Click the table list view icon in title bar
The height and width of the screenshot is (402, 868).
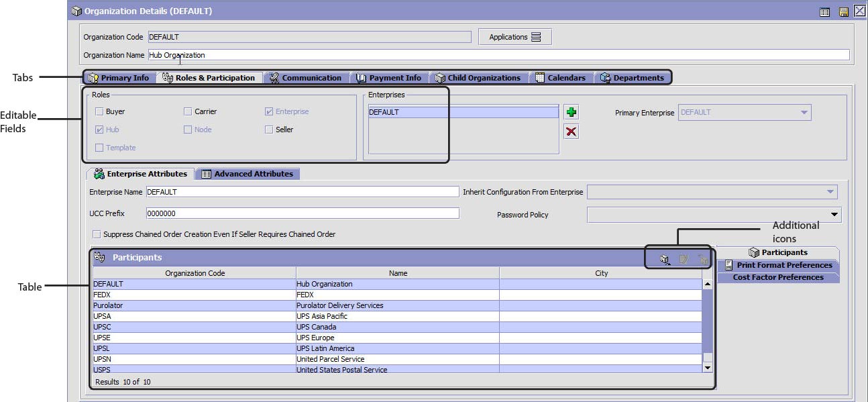point(824,11)
